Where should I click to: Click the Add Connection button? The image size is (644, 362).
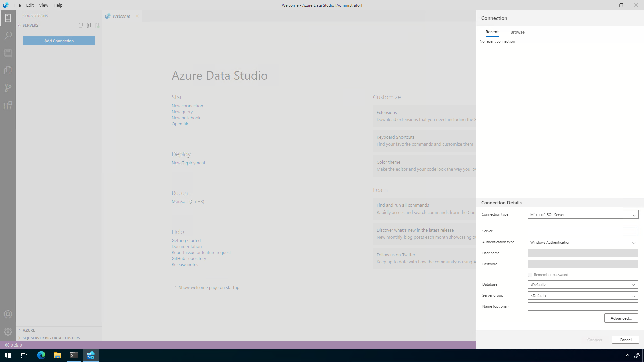click(x=59, y=41)
